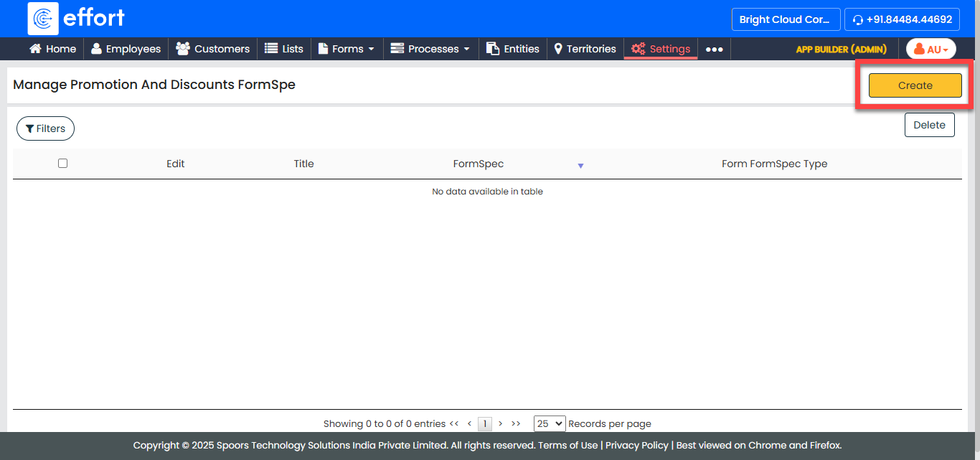The height and width of the screenshot is (460, 980).
Task: Select the Settings tab
Action: coord(661,49)
